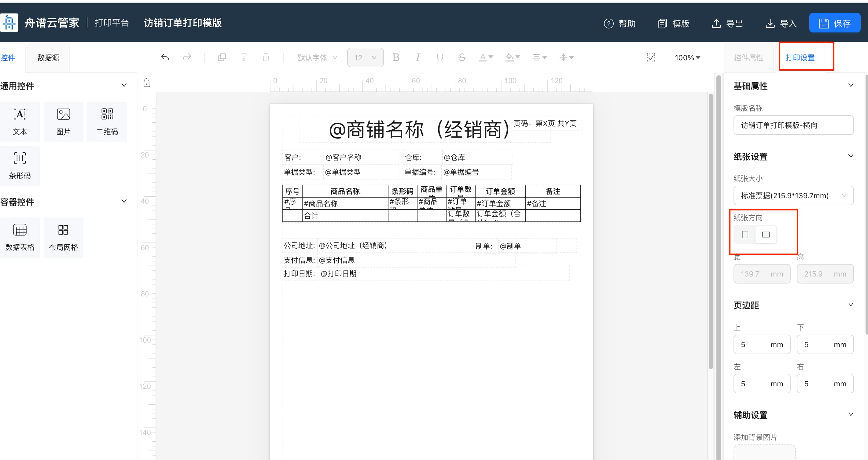This screenshot has width=868, height=460.
Task: Open Help (帮助)
Action: coord(620,24)
